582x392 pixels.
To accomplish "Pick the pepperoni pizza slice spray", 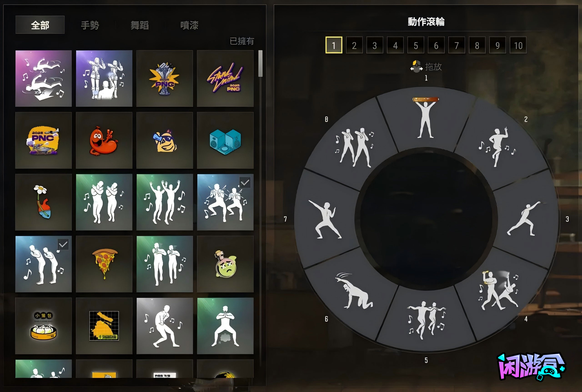I will click(104, 264).
